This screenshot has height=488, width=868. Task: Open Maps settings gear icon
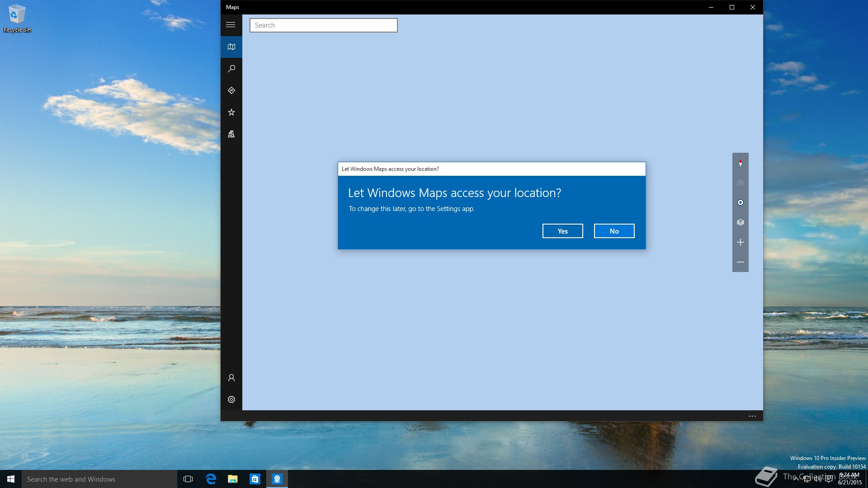click(x=231, y=399)
